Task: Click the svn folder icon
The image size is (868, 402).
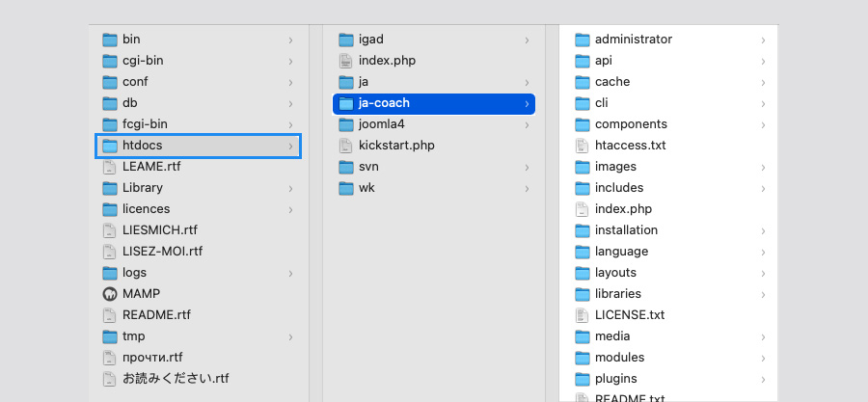Action: [x=346, y=167]
